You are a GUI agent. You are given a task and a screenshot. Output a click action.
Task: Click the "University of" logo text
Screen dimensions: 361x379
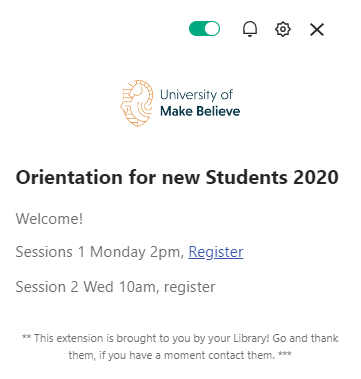tap(196, 95)
